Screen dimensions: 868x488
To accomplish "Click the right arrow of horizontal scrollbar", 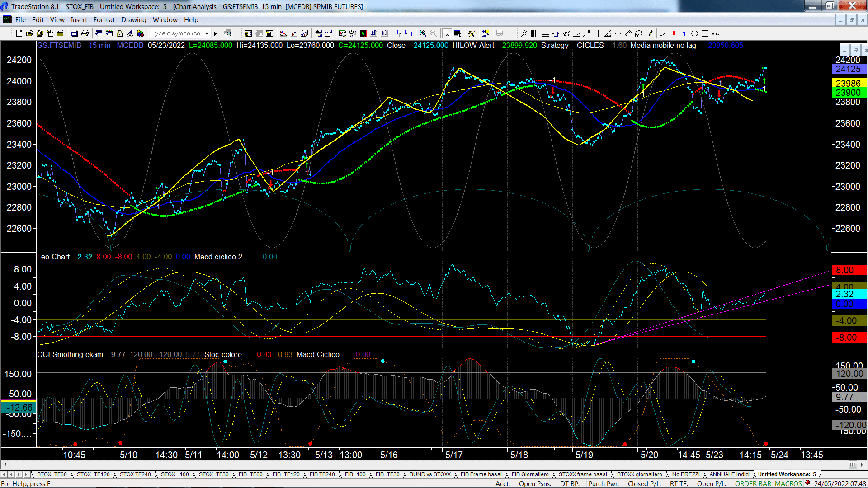I will point(863,465).
